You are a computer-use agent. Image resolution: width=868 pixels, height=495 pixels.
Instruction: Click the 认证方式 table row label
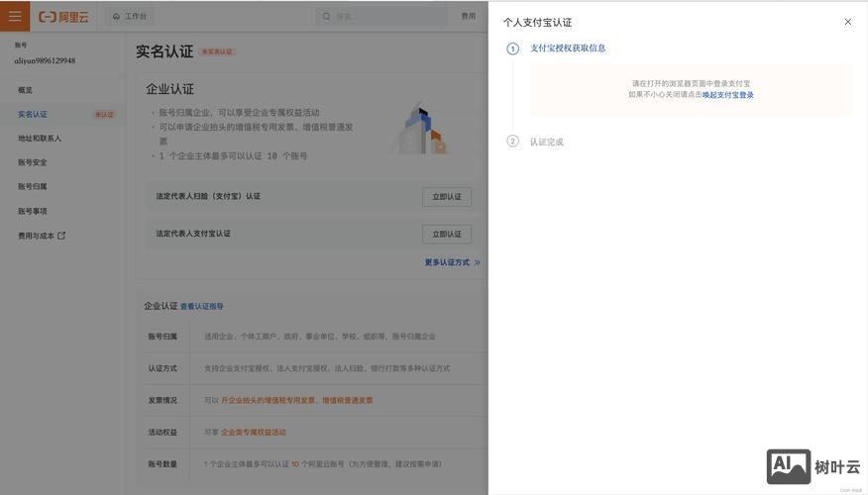pyautogui.click(x=163, y=368)
